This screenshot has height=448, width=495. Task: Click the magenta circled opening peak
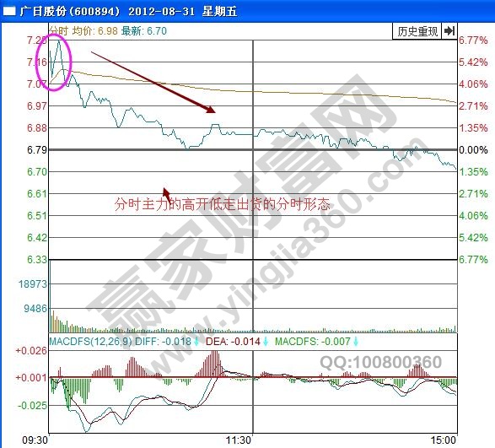click(x=54, y=62)
